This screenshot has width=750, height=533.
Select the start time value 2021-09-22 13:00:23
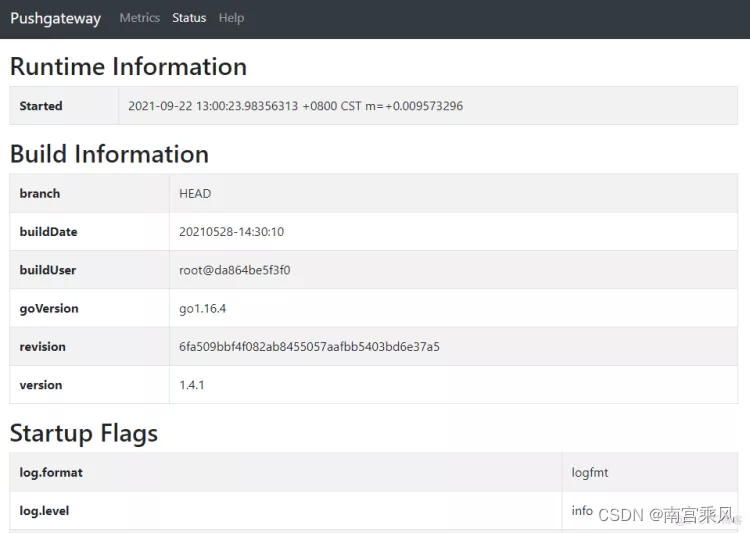296,106
